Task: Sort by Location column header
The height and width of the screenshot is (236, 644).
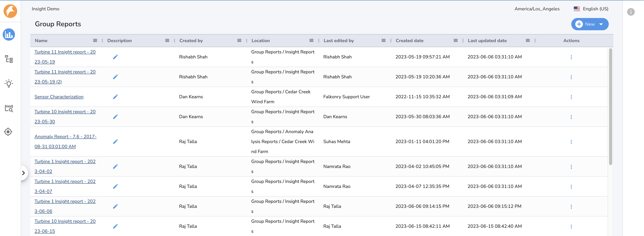Action: (260, 40)
